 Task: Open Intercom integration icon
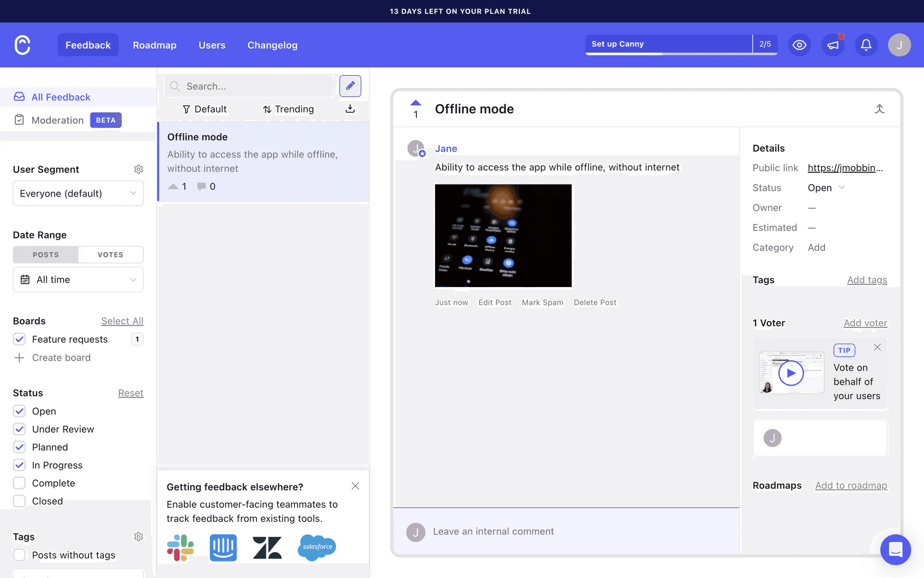[x=223, y=548]
